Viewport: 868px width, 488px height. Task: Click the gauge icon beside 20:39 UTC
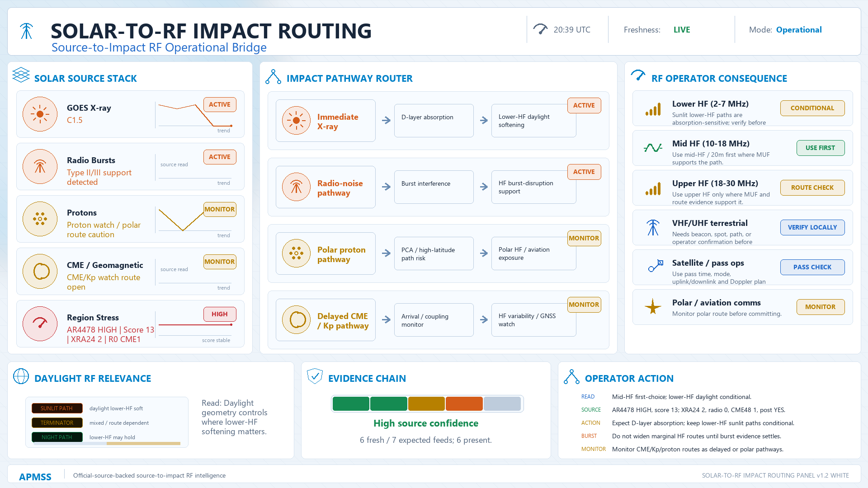(540, 29)
